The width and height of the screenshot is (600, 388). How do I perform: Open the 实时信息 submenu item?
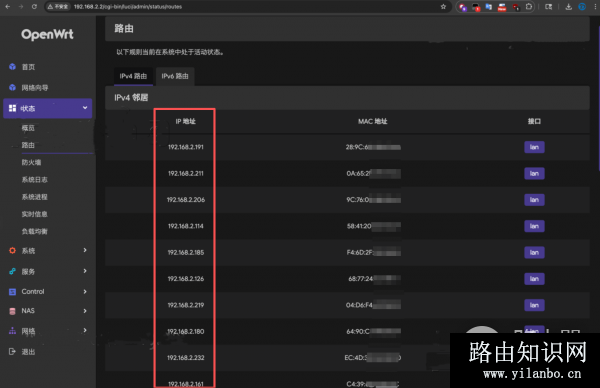coord(34,214)
